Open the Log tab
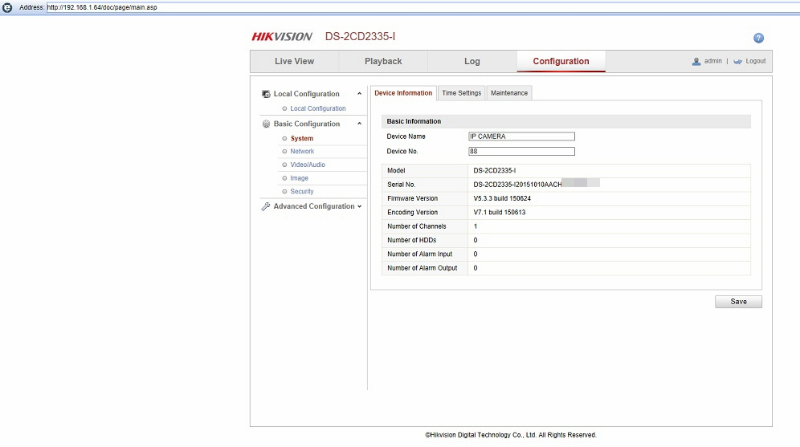Screen dimensions: 800x447 (x=472, y=61)
